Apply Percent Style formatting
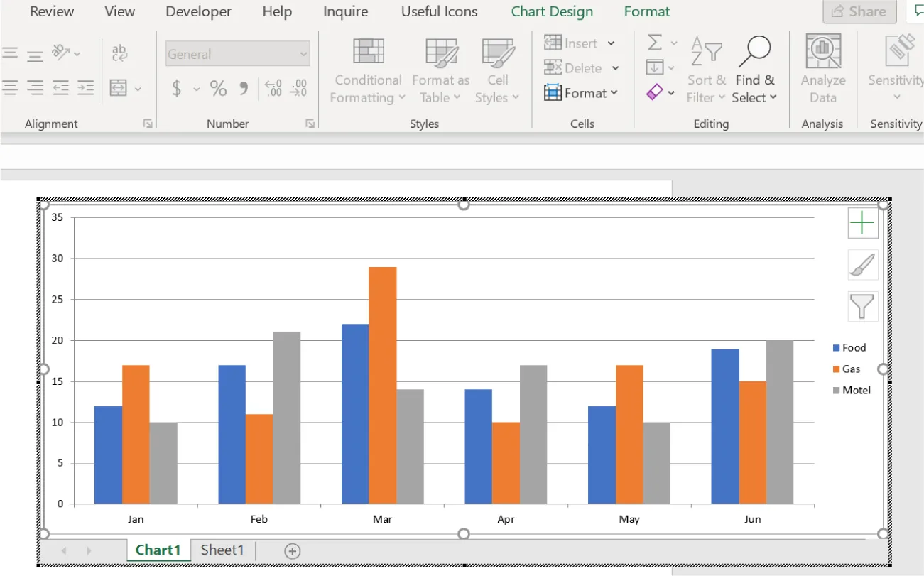The image size is (924, 576). click(218, 88)
